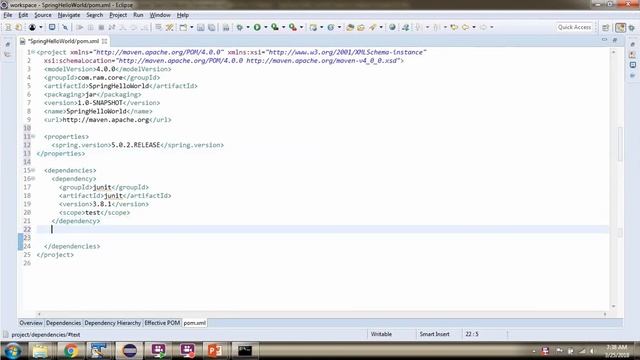
Task: Open dropdown arrow next to Run button
Action: click(x=265, y=27)
